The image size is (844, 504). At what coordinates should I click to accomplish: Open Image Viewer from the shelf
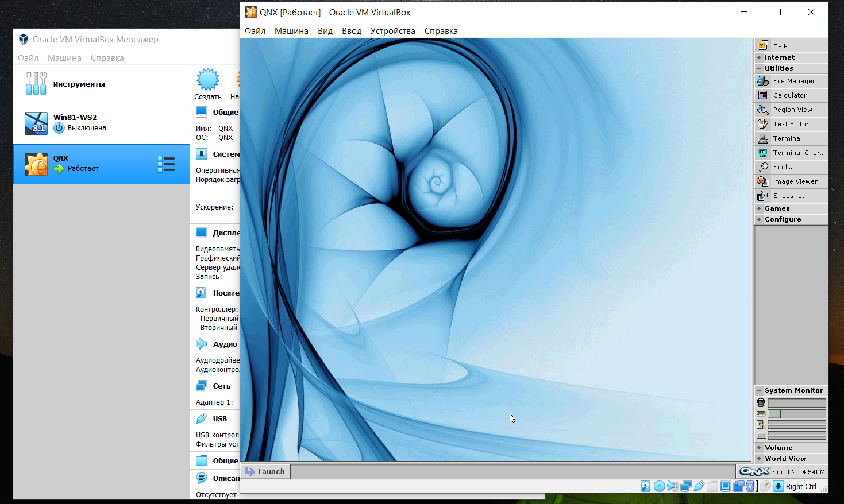pyautogui.click(x=791, y=181)
